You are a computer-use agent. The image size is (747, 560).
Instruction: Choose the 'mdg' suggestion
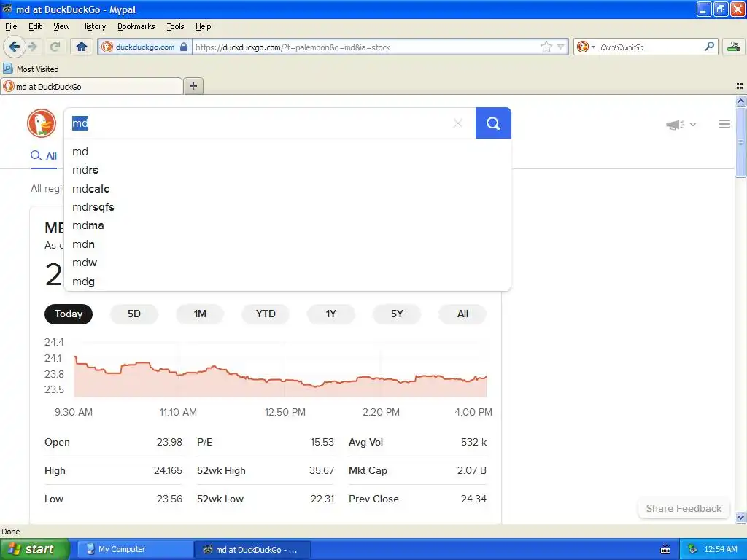pyautogui.click(x=287, y=281)
